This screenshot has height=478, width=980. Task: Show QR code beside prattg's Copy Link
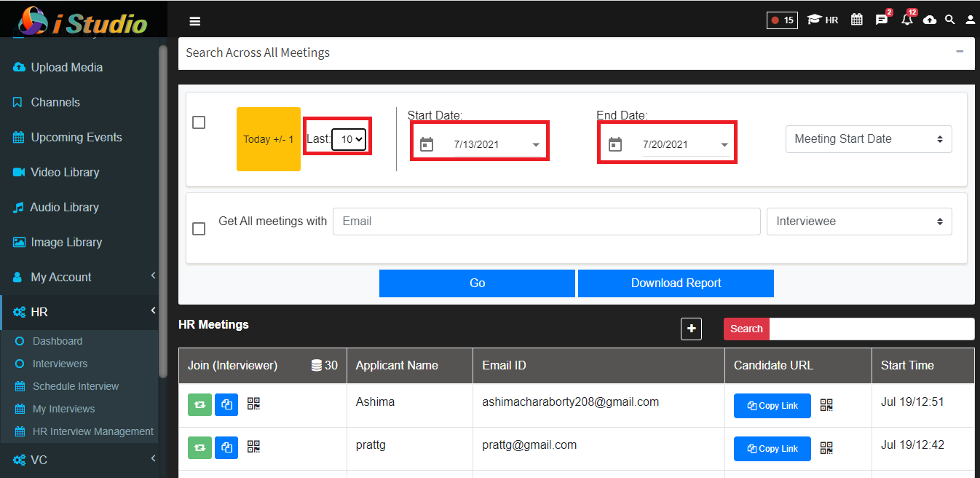point(826,448)
